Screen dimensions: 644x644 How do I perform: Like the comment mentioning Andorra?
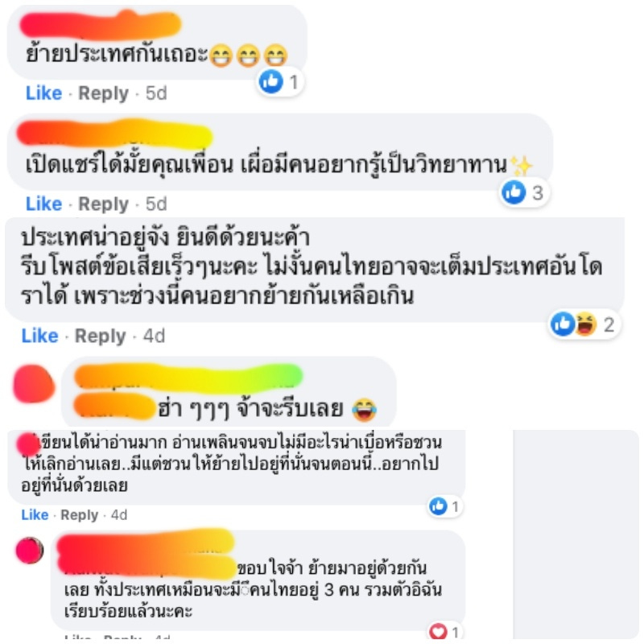click(x=39, y=336)
